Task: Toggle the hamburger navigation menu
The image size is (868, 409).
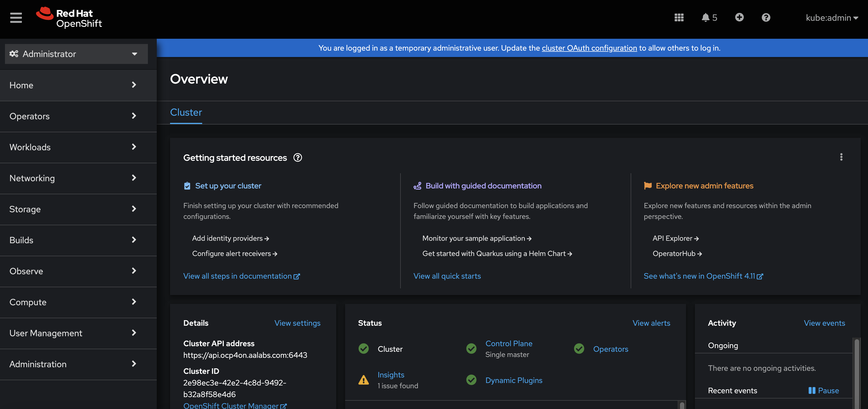Action: 16,17
